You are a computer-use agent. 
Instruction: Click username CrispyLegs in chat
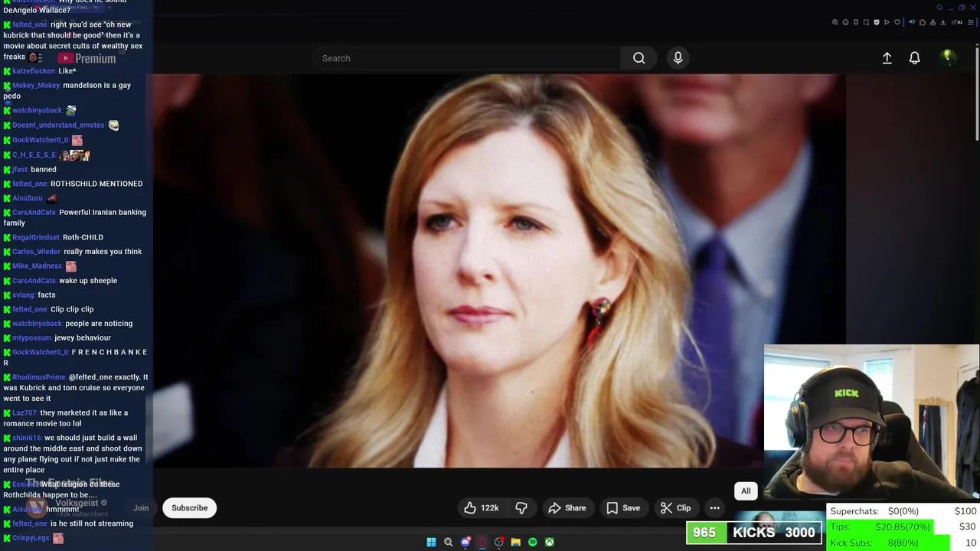tap(31, 538)
